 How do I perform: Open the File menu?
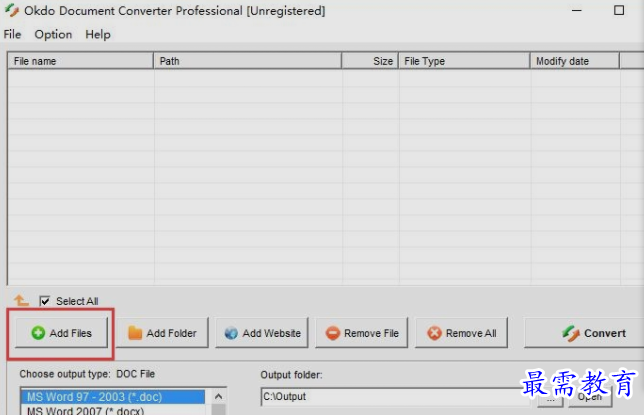point(12,35)
